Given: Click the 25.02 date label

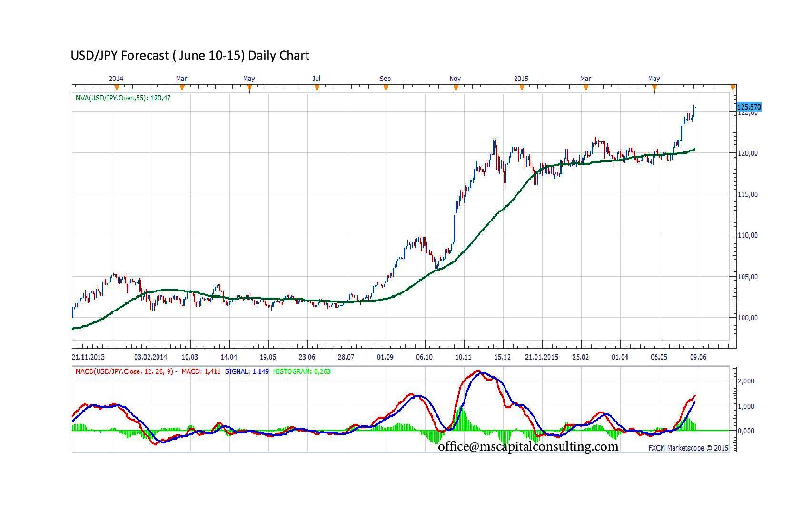Looking at the screenshot, I should pyautogui.click(x=581, y=357).
